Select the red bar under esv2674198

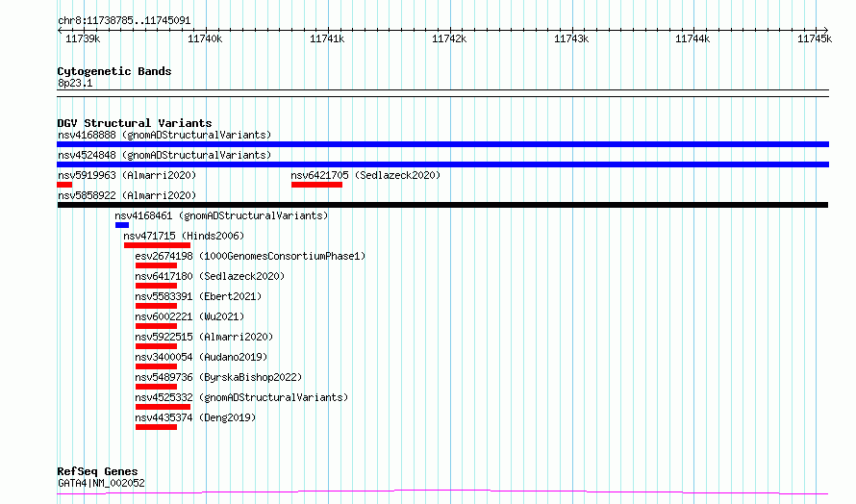point(156,265)
